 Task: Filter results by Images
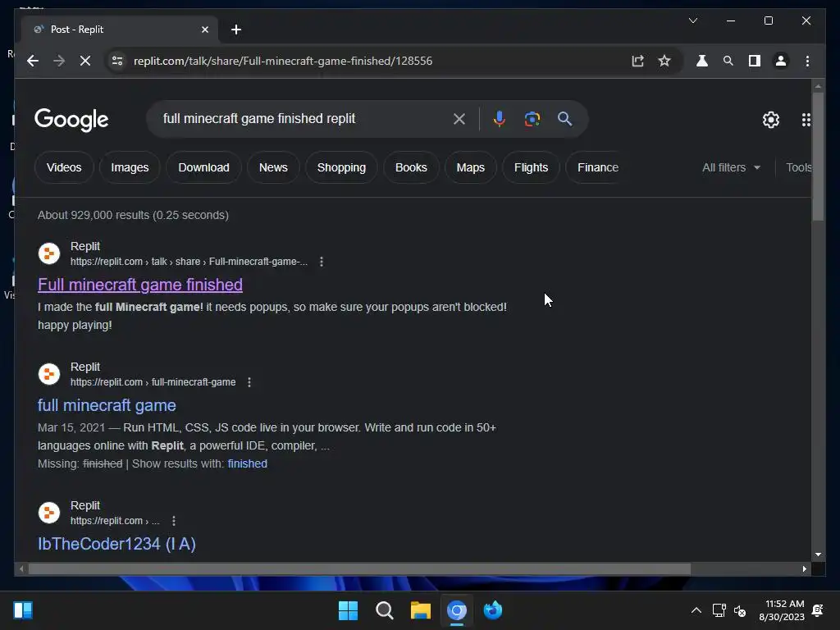tap(130, 167)
